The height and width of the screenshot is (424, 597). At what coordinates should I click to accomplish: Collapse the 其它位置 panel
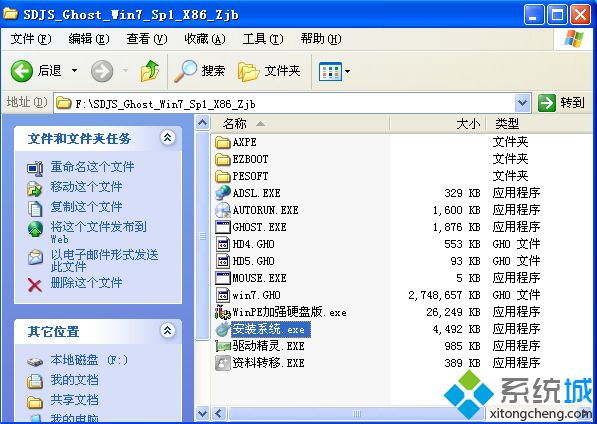click(x=168, y=330)
